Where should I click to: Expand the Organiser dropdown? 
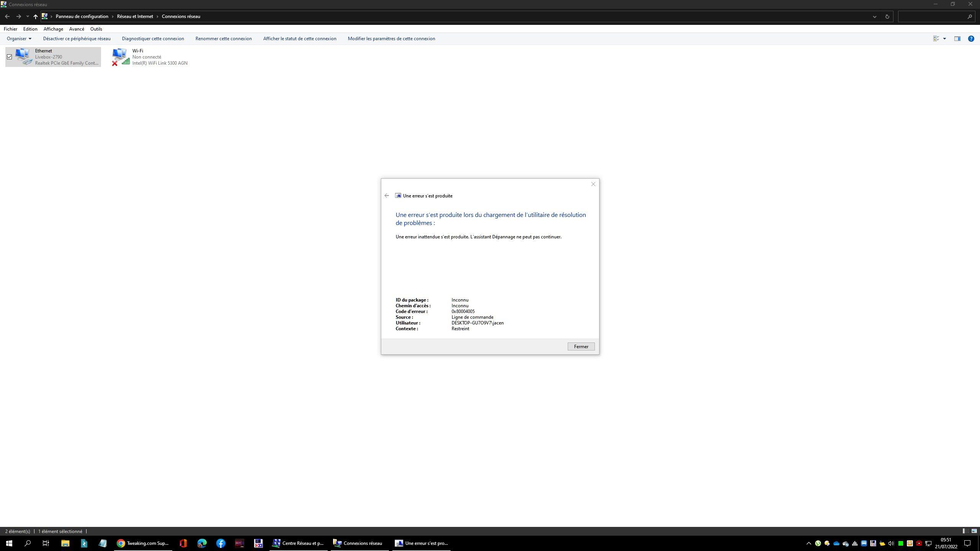click(19, 39)
